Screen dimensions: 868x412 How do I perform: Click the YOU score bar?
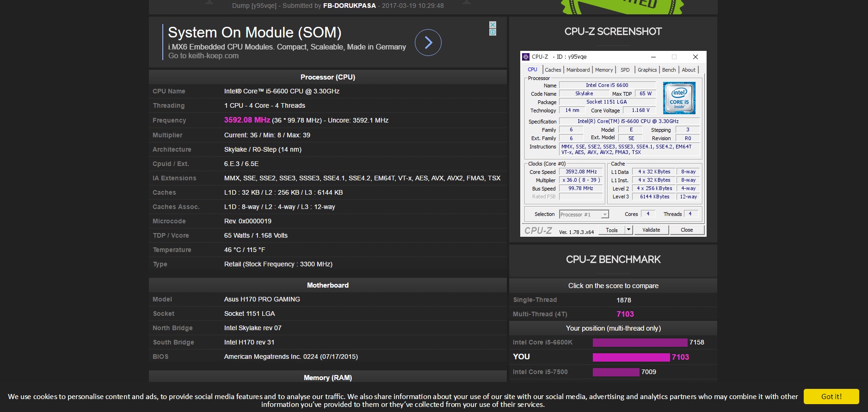tap(631, 357)
